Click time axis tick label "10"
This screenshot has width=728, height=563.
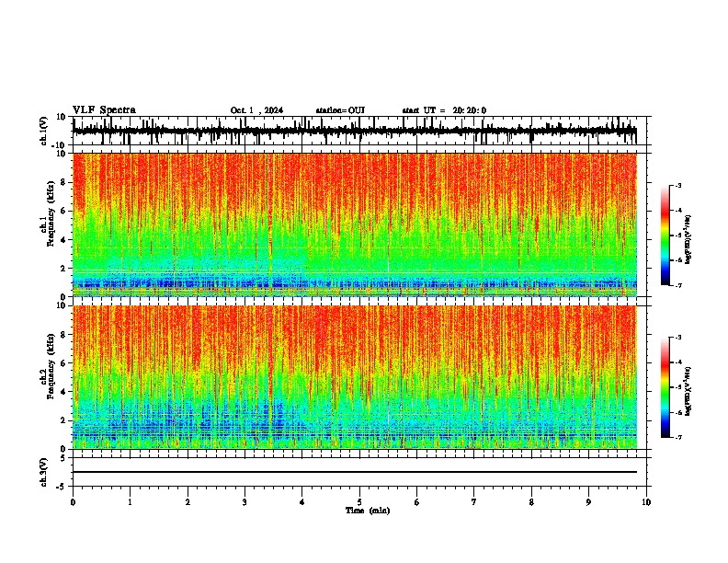tap(646, 502)
